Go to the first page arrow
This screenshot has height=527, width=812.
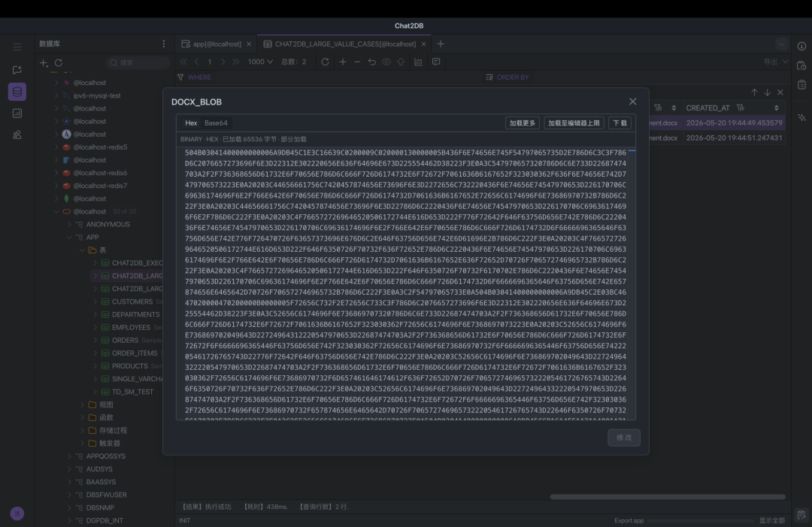(x=184, y=62)
